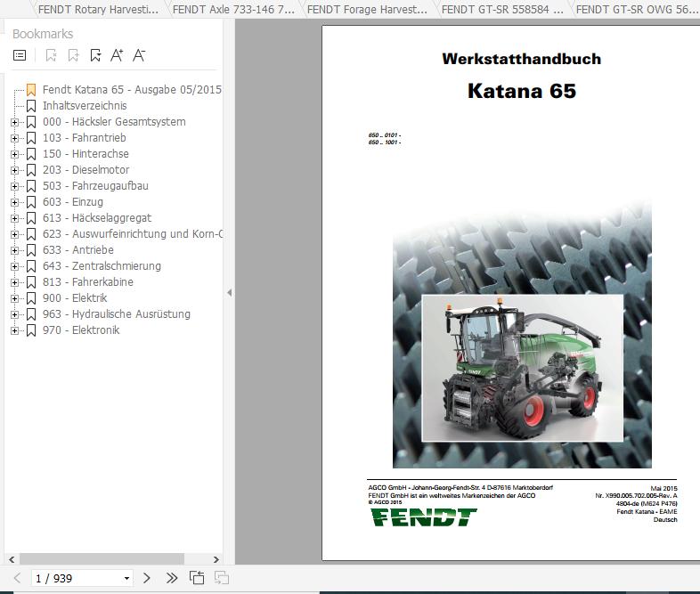Select 900 - Elektrik bookmark text
The image size is (700, 594).
click(x=75, y=298)
